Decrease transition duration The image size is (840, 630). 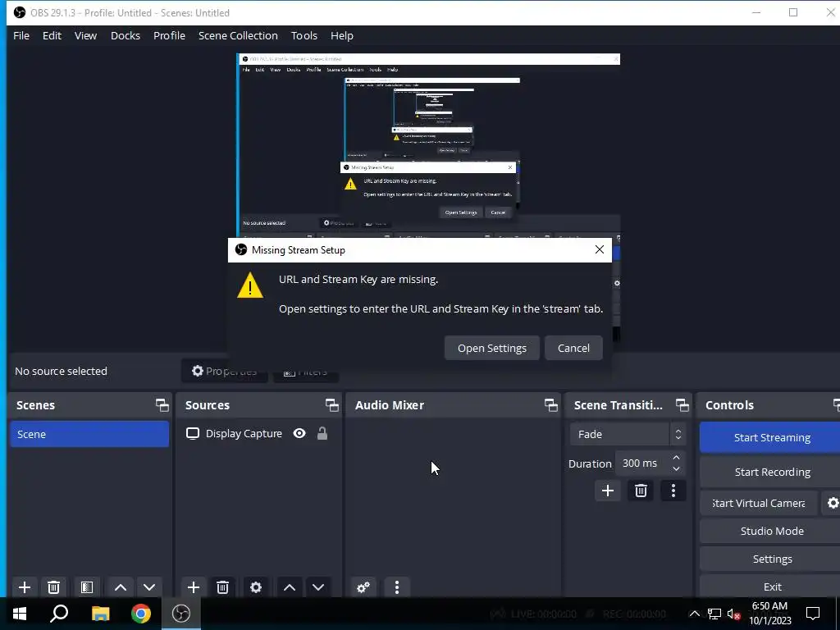point(677,468)
